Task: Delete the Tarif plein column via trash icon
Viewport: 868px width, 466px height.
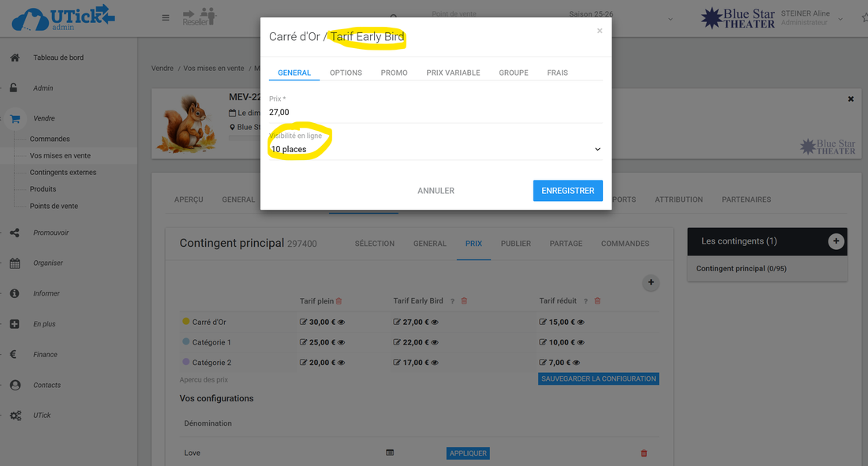Action: [339, 301]
